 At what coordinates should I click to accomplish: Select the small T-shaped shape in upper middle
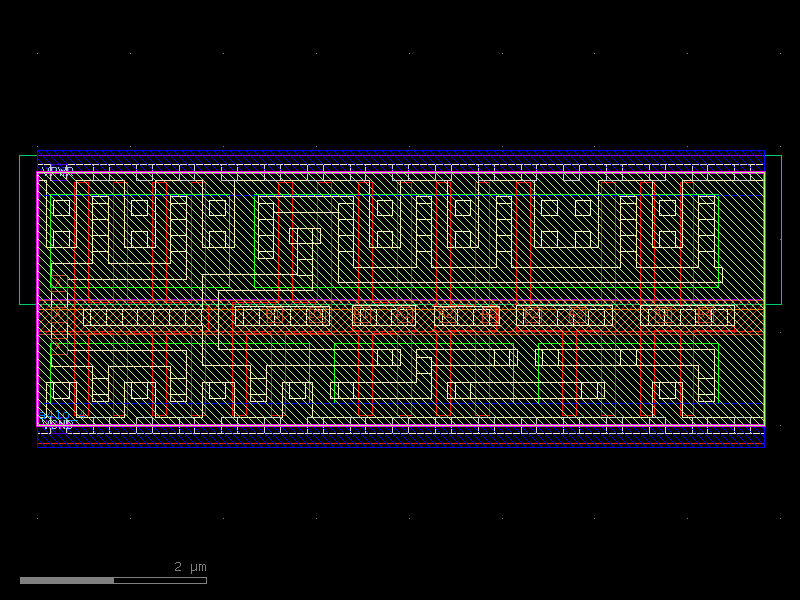pyautogui.click(x=305, y=237)
